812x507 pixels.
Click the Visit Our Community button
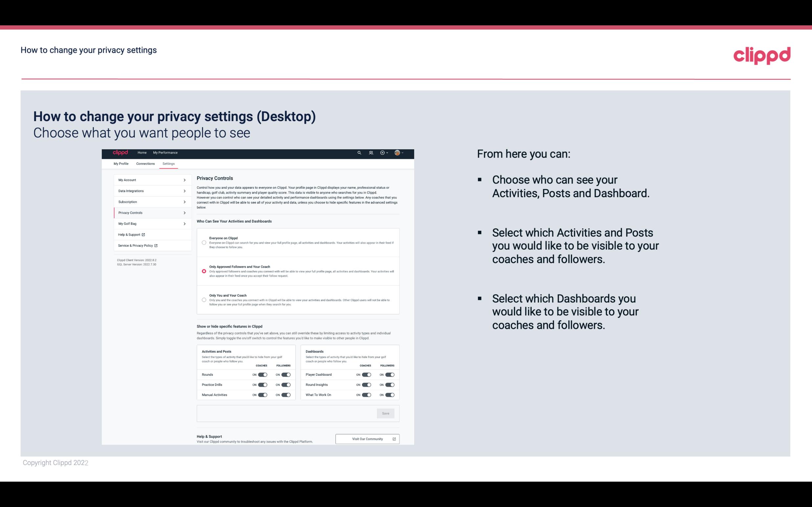click(367, 439)
